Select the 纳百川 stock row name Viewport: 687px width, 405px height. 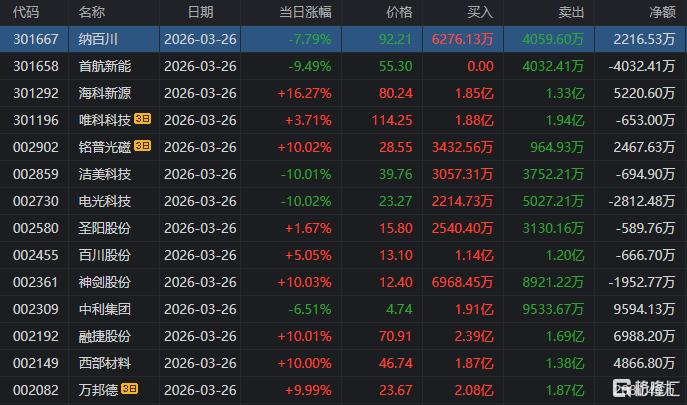[x=97, y=39]
